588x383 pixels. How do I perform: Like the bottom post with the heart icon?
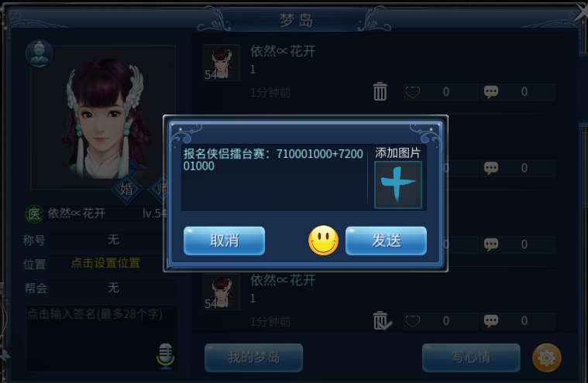412,321
